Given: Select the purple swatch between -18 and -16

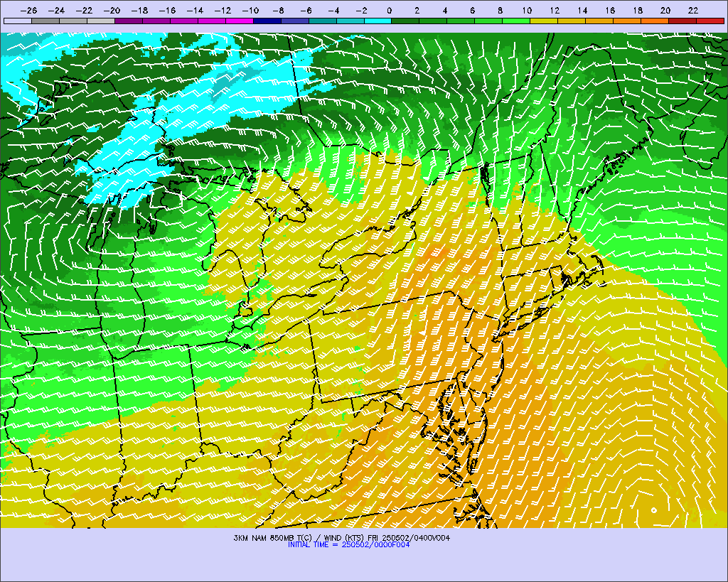Looking at the screenshot, I should click(156, 21).
